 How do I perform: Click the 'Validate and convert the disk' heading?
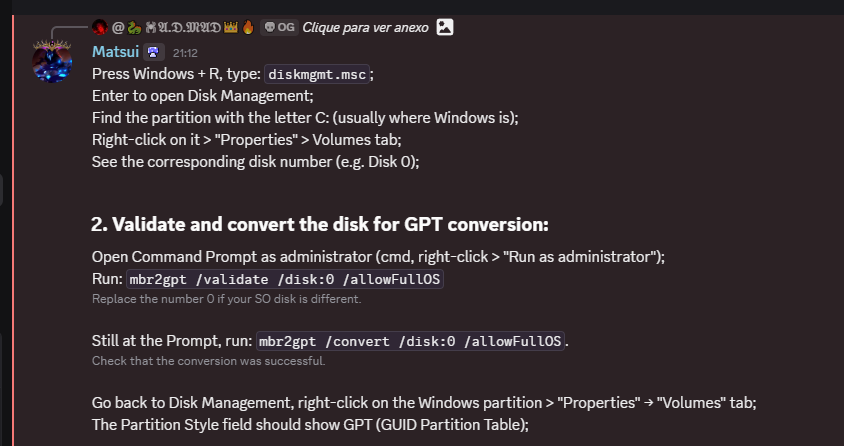tap(320, 224)
